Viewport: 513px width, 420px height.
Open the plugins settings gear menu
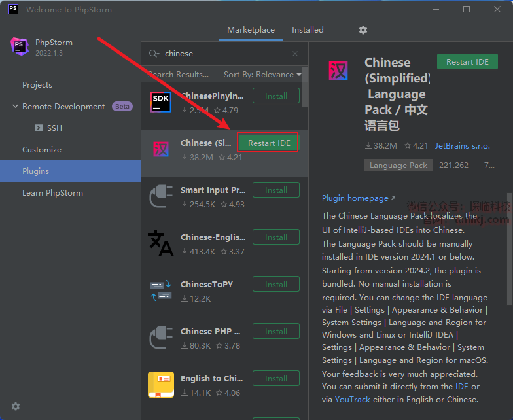[363, 30]
